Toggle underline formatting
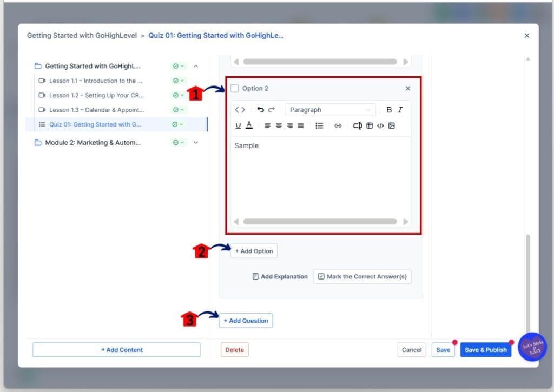This screenshot has width=554, height=392. point(238,126)
